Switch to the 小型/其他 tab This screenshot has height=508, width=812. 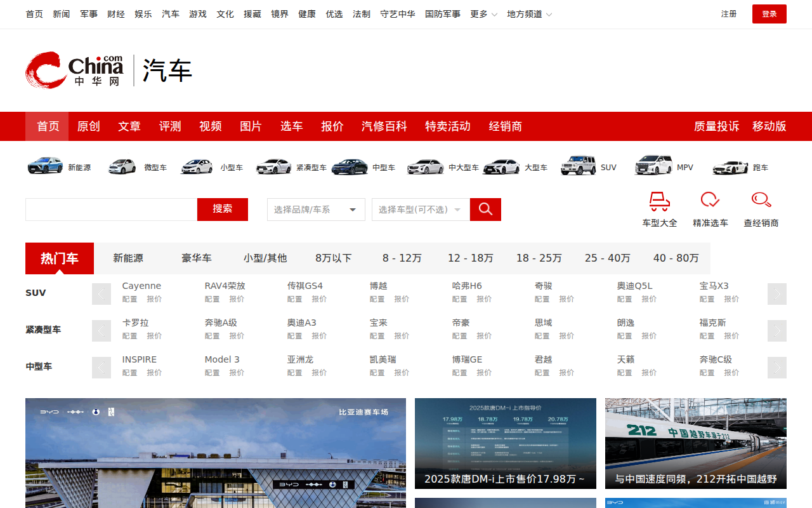[x=265, y=258]
